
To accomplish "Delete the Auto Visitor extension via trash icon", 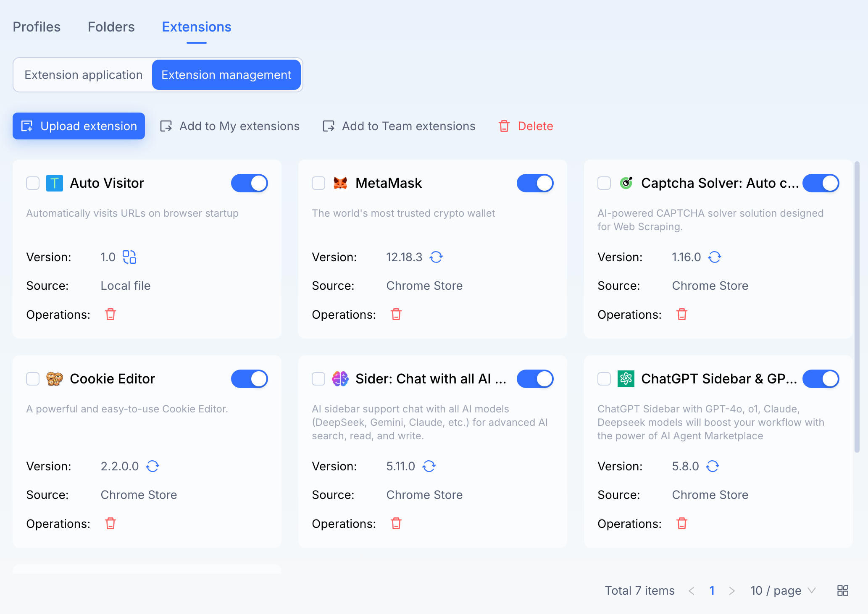I will pyautogui.click(x=110, y=314).
